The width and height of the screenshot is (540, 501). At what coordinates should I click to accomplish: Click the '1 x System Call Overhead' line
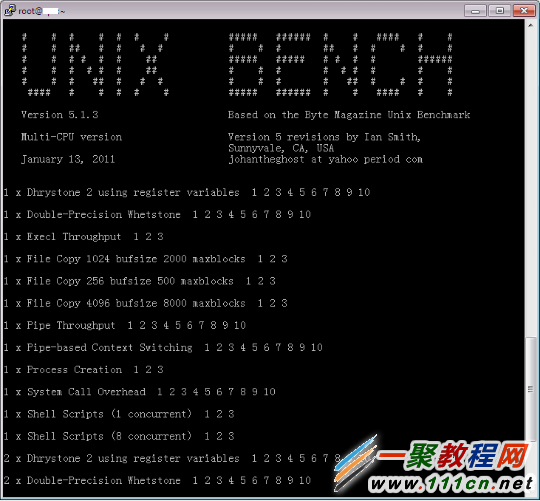(x=140, y=392)
